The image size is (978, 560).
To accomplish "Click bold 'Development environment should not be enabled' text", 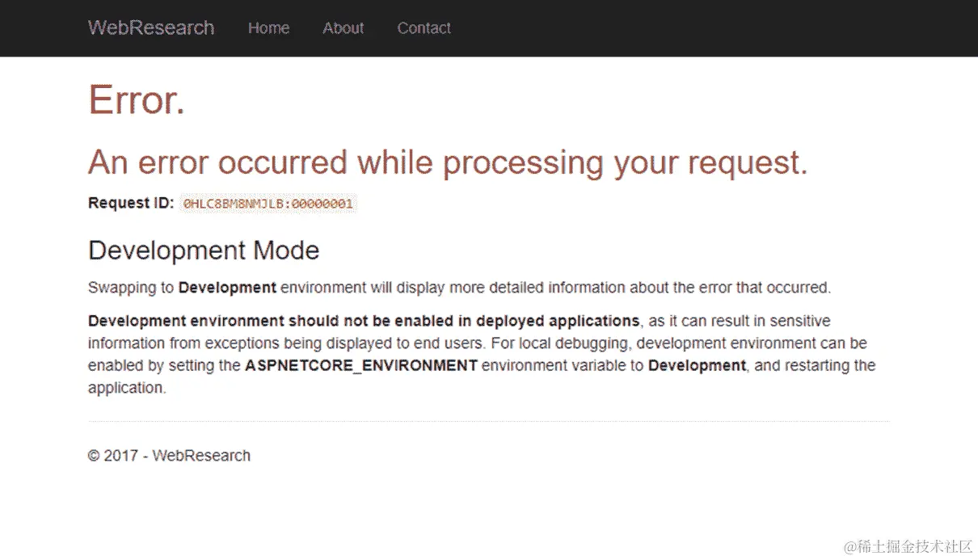I will tap(364, 321).
